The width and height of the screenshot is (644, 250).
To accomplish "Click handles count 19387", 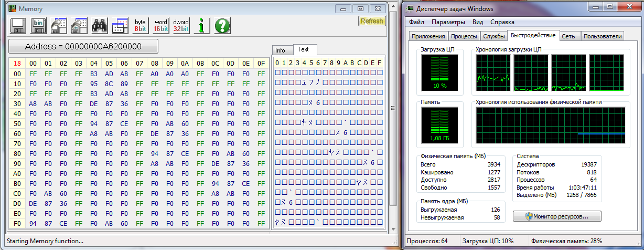I will (x=589, y=164).
